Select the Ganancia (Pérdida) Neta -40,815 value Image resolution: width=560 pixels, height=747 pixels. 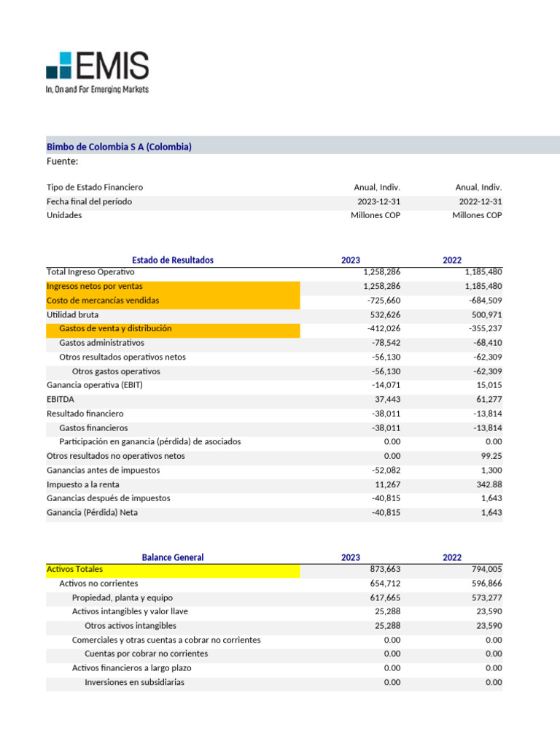[386, 513]
